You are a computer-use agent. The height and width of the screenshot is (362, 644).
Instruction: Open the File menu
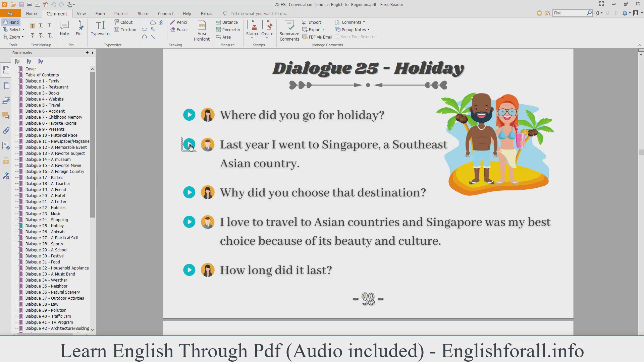tap(10, 14)
